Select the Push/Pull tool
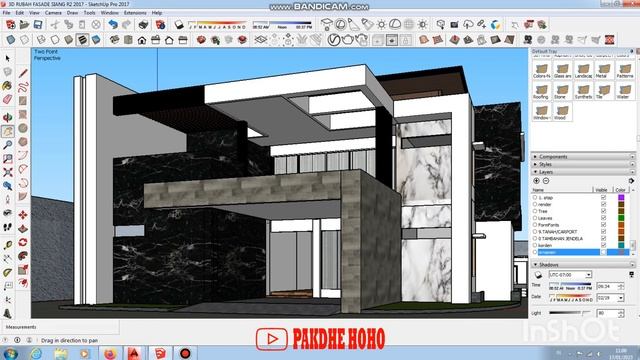 [23, 229]
